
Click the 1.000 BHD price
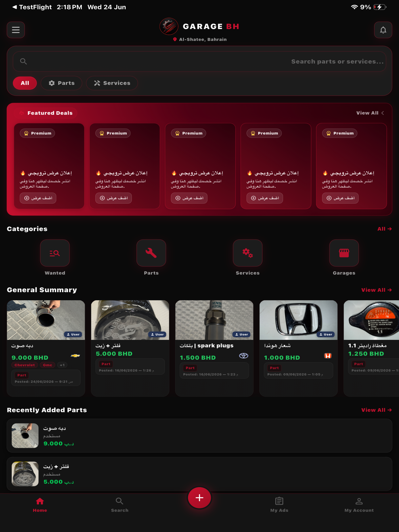tap(282, 358)
